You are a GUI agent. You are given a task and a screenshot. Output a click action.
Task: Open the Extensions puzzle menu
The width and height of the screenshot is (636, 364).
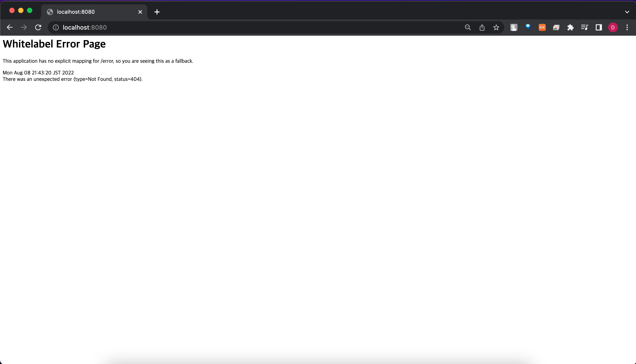point(570,28)
